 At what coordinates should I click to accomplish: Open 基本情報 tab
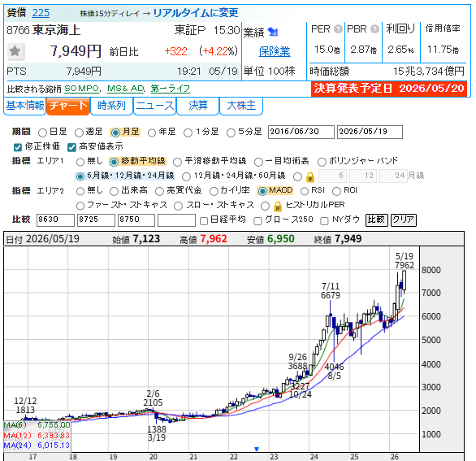24,106
